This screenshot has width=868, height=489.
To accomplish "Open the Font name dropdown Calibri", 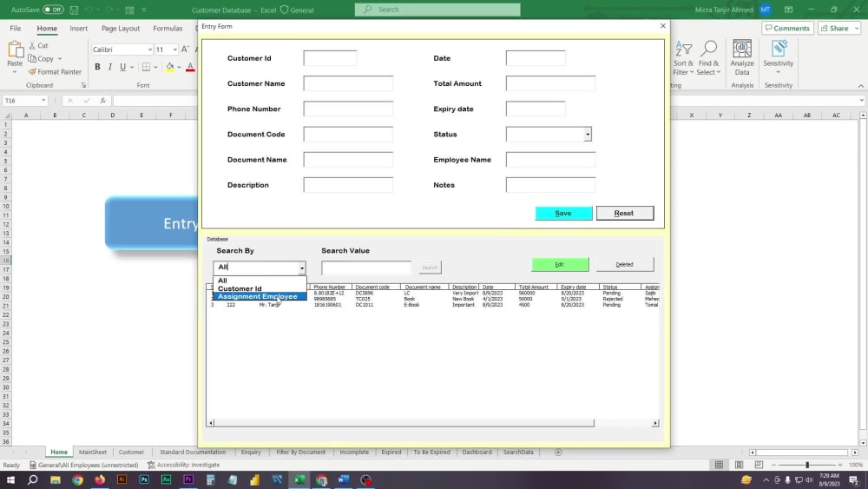I will click(149, 50).
